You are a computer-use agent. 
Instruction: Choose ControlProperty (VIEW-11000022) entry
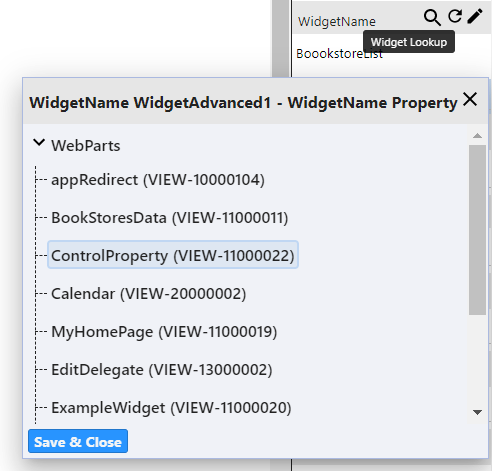point(173,256)
